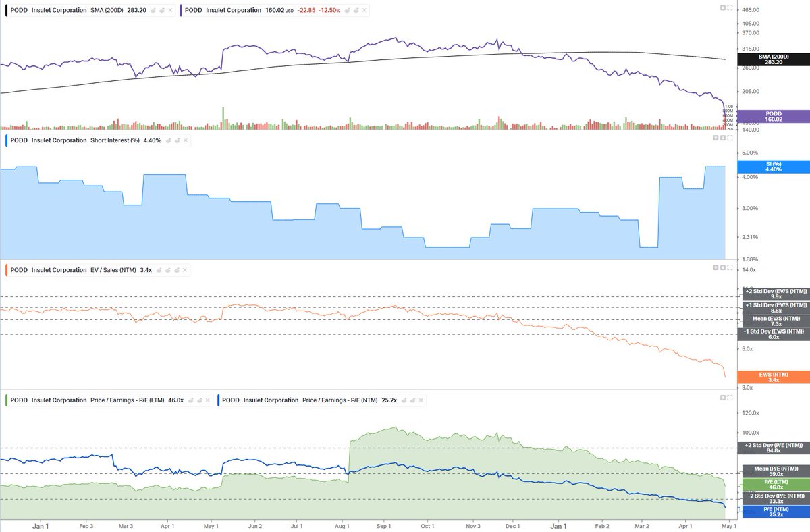810x532 pixels.
Task: Remove the EV / Sales (NTM) series
Action: pos(185,270)
